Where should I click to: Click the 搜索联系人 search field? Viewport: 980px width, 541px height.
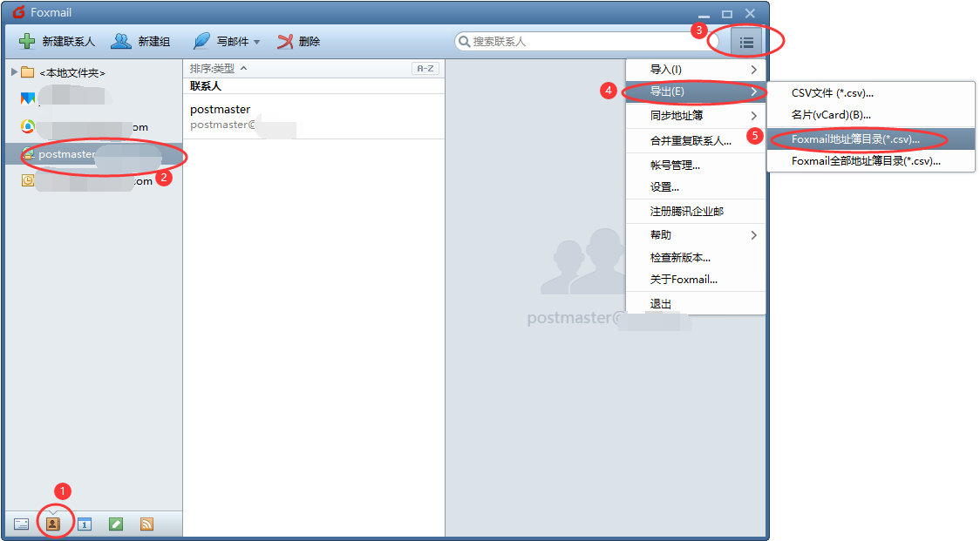(584, 41)
